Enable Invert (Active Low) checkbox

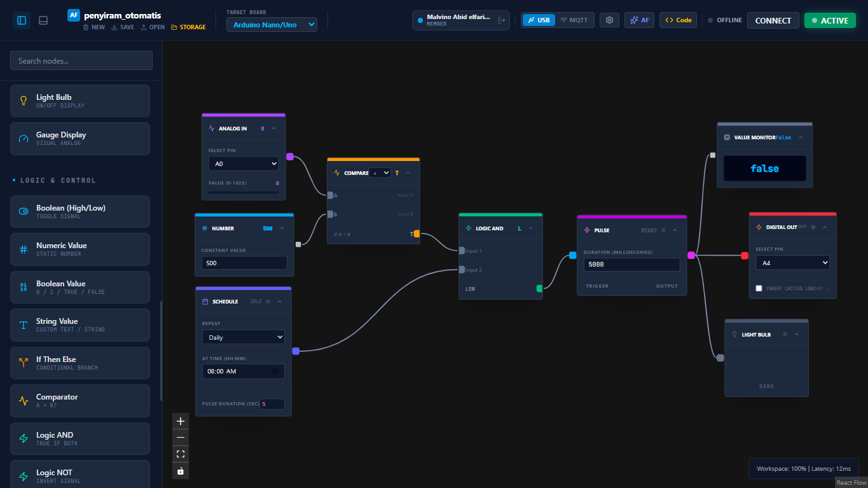pos(759,288)
